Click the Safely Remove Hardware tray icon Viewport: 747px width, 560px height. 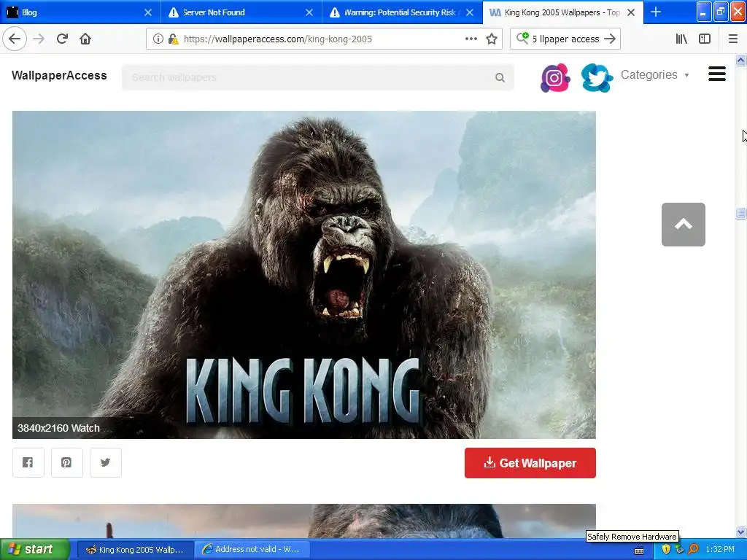click(x=679, y=550)
